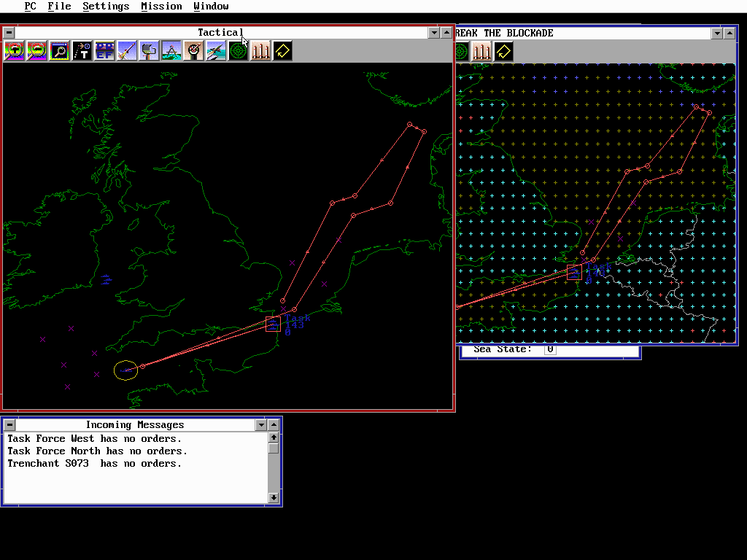Viewport: 747px width, 560px height.
Task: Open the Mission menu
Action: coord(161,6)
